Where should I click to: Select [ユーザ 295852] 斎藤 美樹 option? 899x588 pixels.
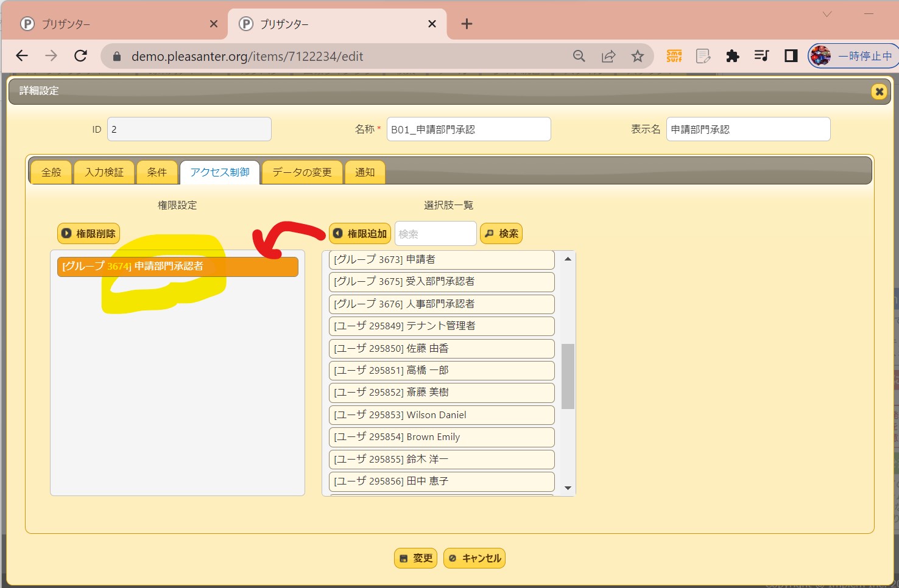[442, 393]
